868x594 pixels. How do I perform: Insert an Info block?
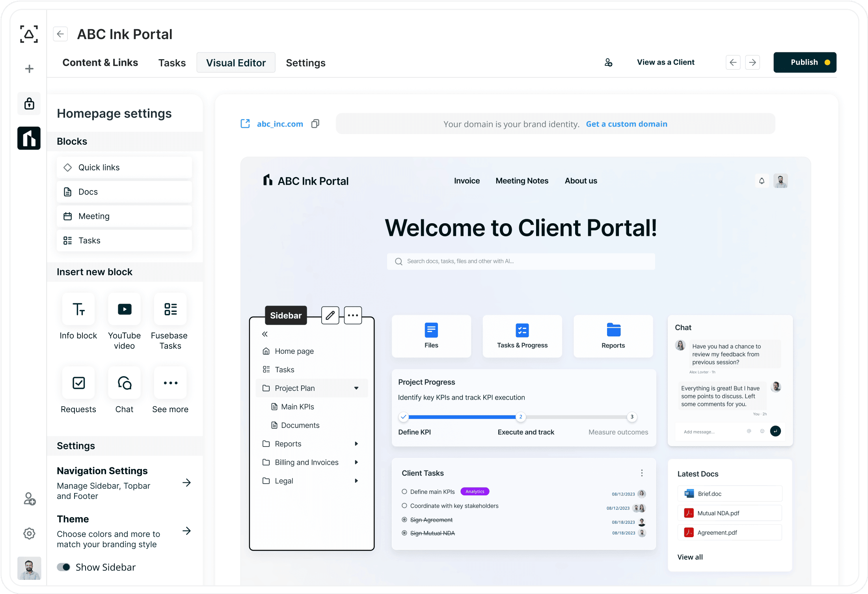click(x=78, y=309)
